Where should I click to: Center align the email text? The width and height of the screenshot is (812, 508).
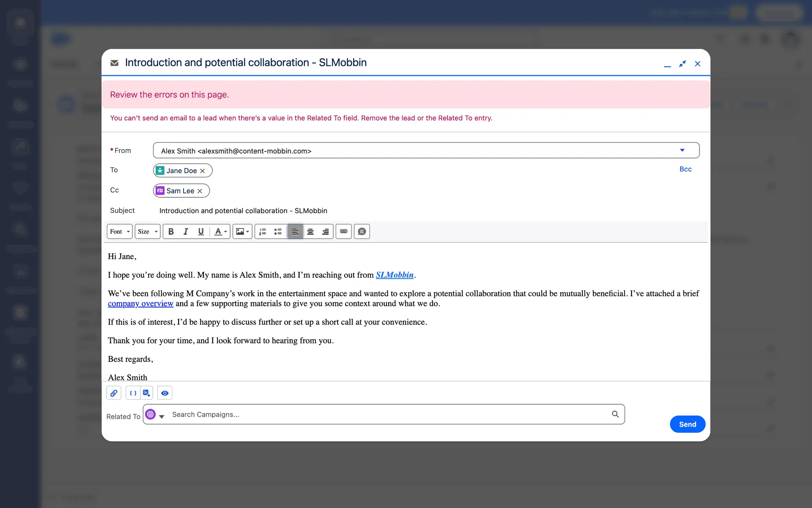(310, 232)
